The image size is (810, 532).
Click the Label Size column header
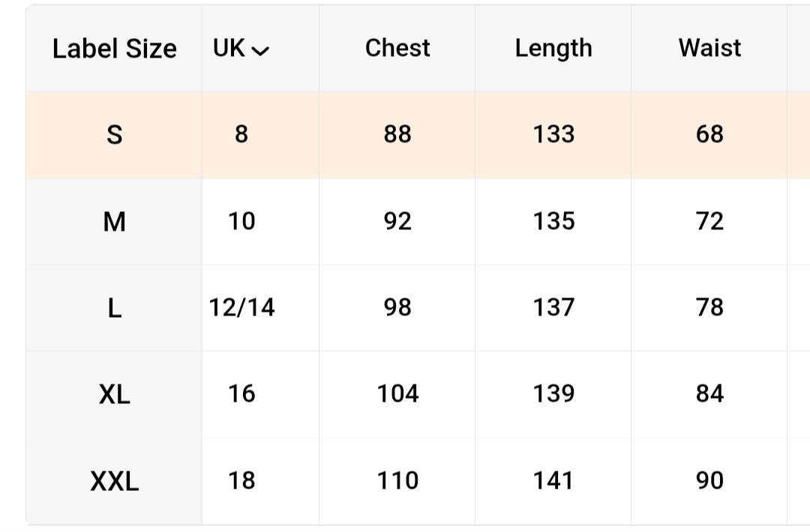pyautogui.click(x=114, y=49)
